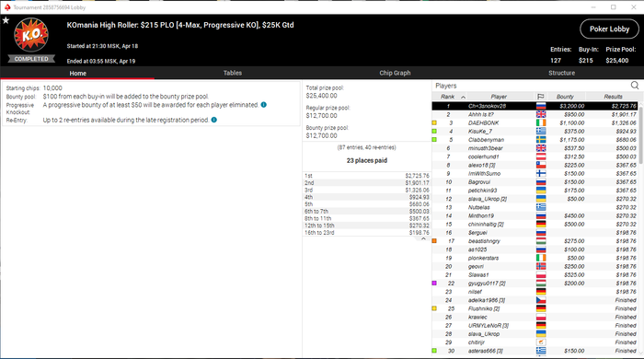This screenshot has width=644, height=359.
Task: Click the yellow color tag beside Flushniko
Action: (x=434, y=308)
